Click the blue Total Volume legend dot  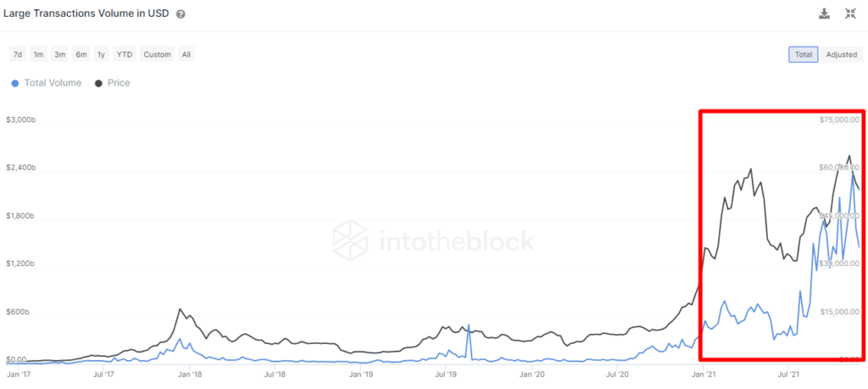(x=14, y=83)
